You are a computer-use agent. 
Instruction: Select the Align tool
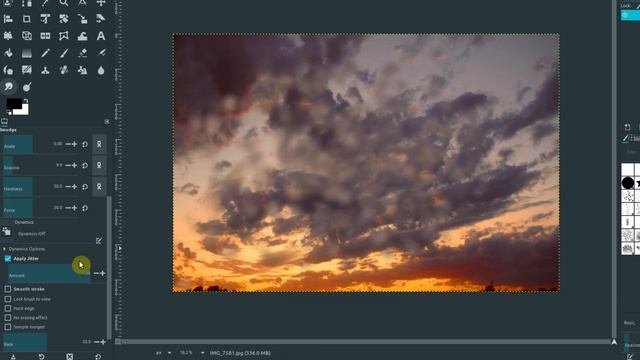[x=8, y=19]
